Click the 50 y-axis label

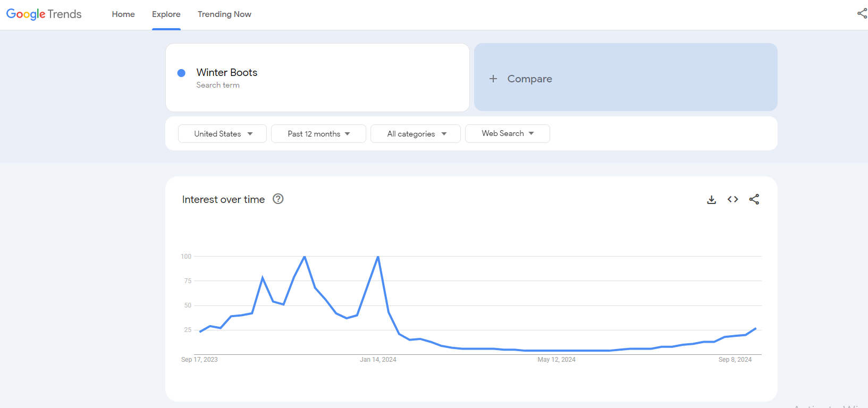188,305
